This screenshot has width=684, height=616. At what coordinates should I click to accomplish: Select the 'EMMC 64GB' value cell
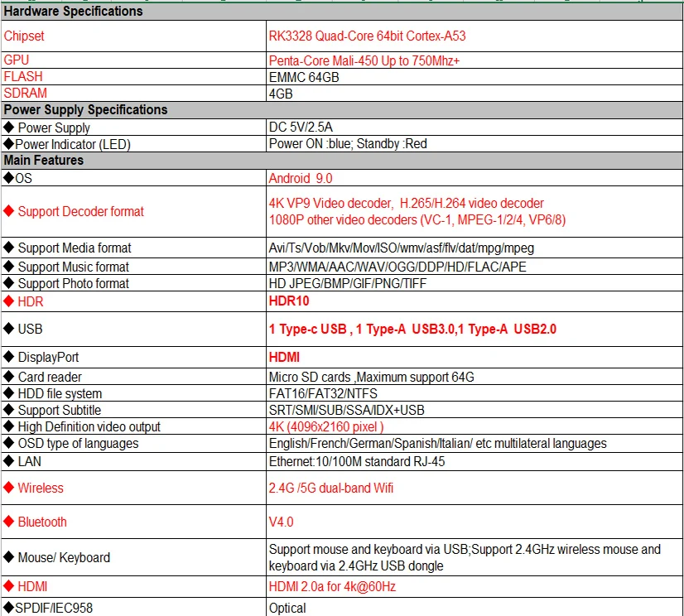tap(474, 77)
